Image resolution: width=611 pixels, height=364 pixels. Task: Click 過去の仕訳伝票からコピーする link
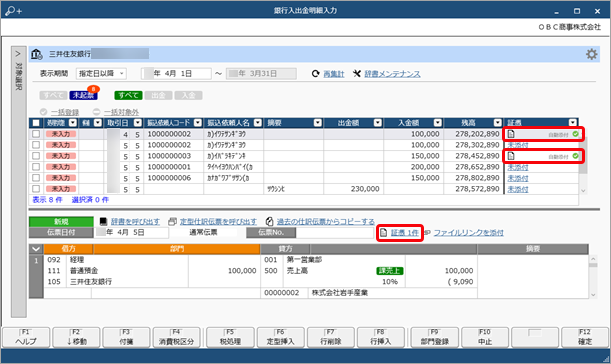tap(326, 221)
